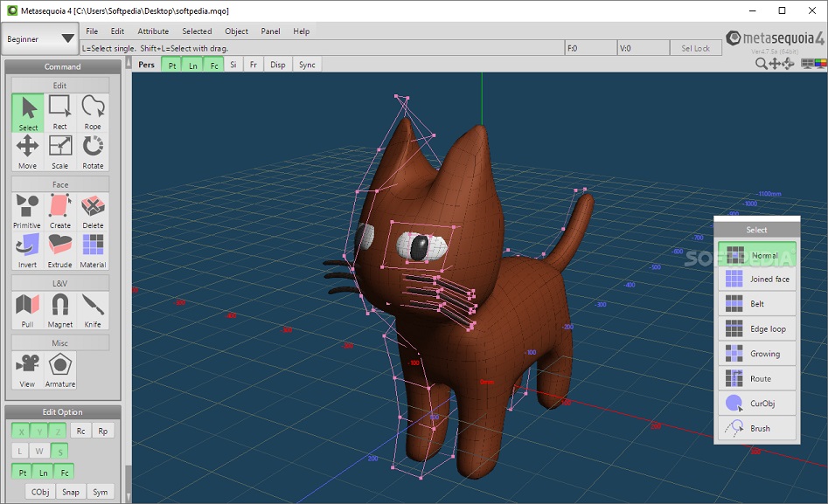The width and height of the screenshot is (828, 504).
Task: Click the zoom magnifier icon top right
Action: pos(762,63)
